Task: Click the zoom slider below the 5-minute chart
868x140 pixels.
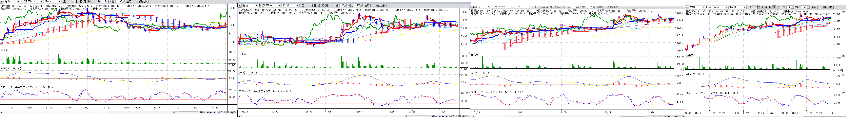Action: [187, 112]
